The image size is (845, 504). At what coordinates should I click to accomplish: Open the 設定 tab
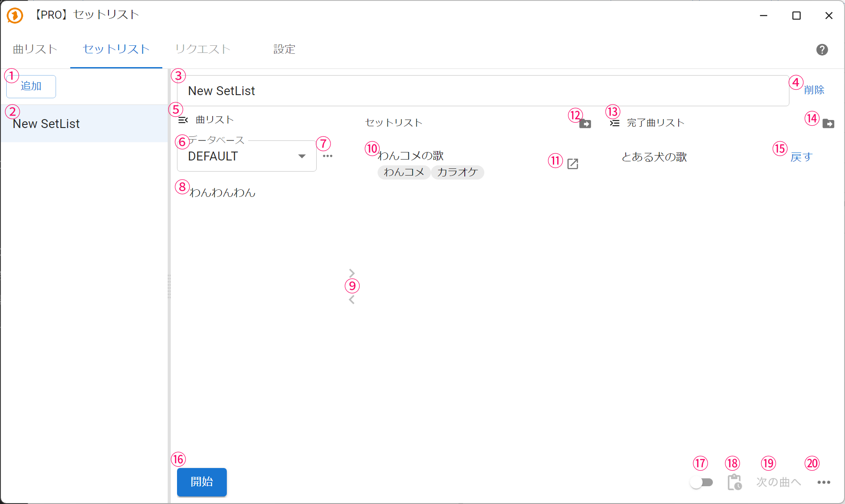[x=284, y=49]
